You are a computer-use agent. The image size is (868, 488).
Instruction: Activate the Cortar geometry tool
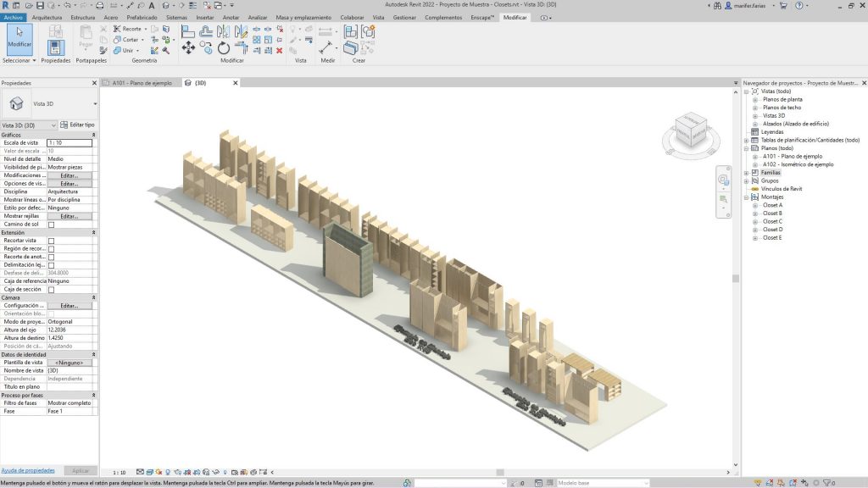(x=125, y=40)
